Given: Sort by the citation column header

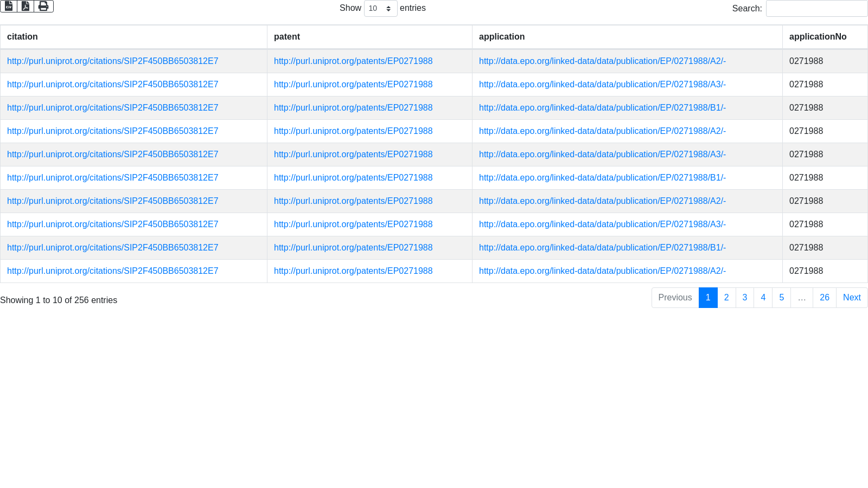Looking at the screenshot, I should tap(22, 37).
